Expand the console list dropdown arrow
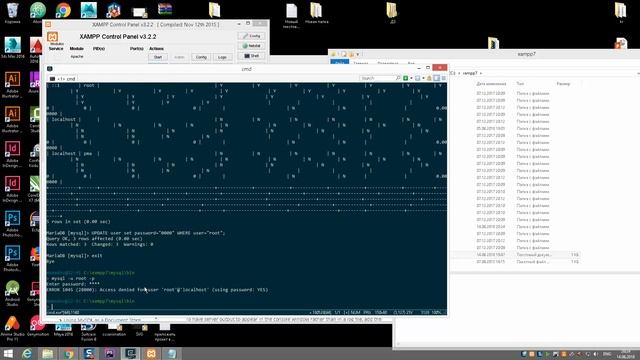This screenshot has width=640, height=360. [423, 78]
